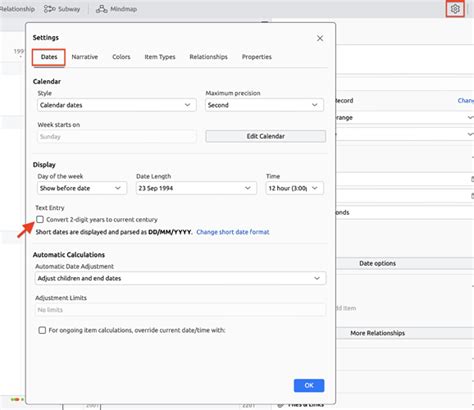The width and height of the screenshot is (474, 410).
Task: Enable Convert 2-digit years to current century
Action: point(40,219)
